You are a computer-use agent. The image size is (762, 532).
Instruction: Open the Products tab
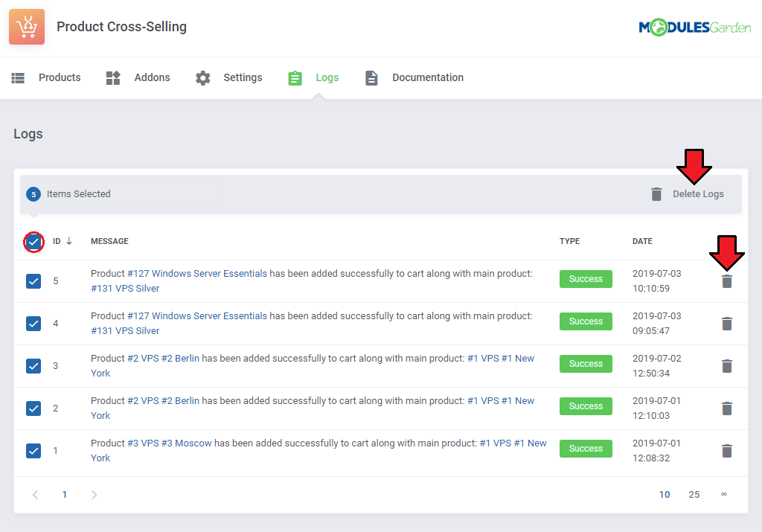coord(46,77)
